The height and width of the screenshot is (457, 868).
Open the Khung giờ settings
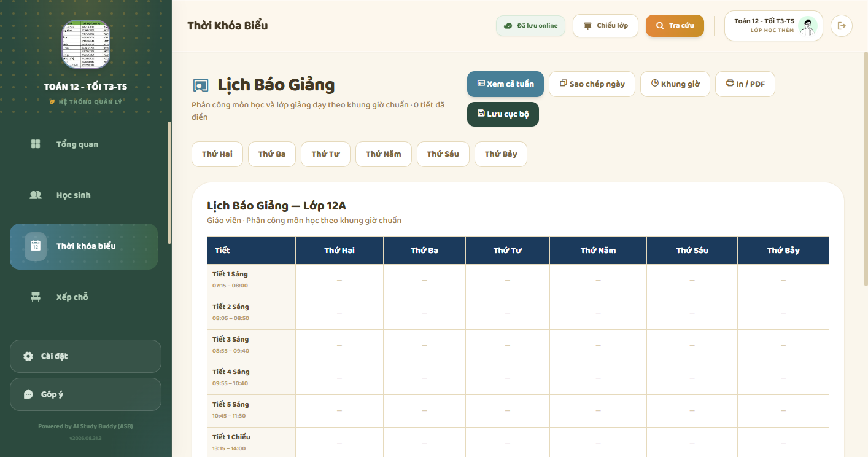click(675, 84)
